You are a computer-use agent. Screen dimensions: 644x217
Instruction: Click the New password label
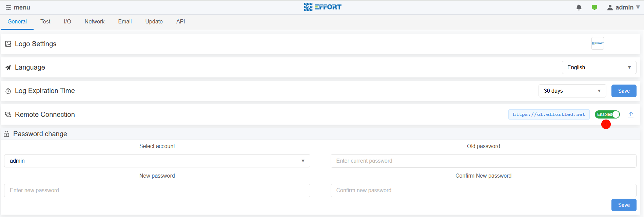coord(157,176)
